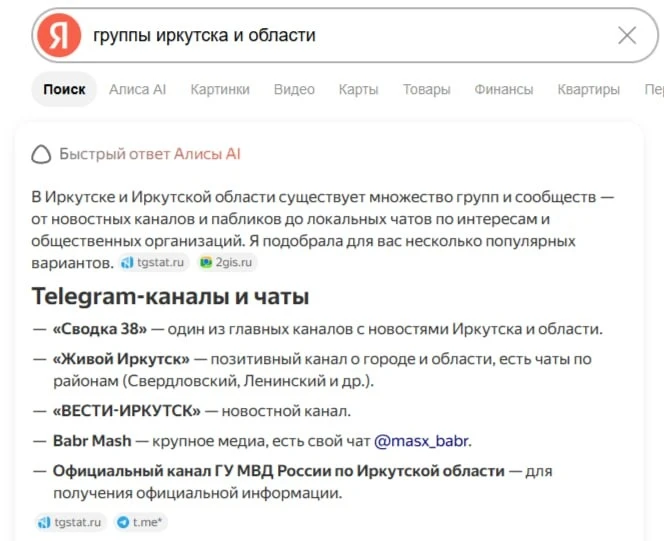Click «ВЕСТИ-ИРКУТСК» channel name
Image resolution: width=664 pixels, height=541 pixels.
(x=127, y=411)
